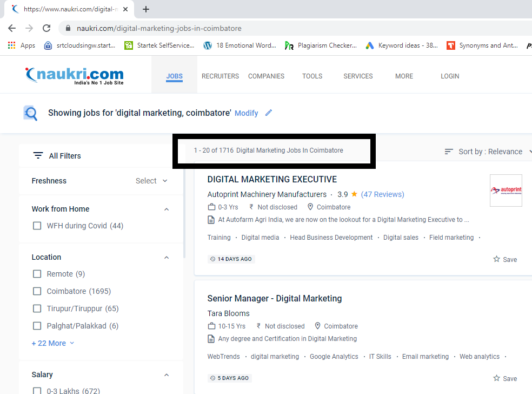The image size is (532, 394).
Task: Check the Remote location filter
Action: click(x=37, y=274)
